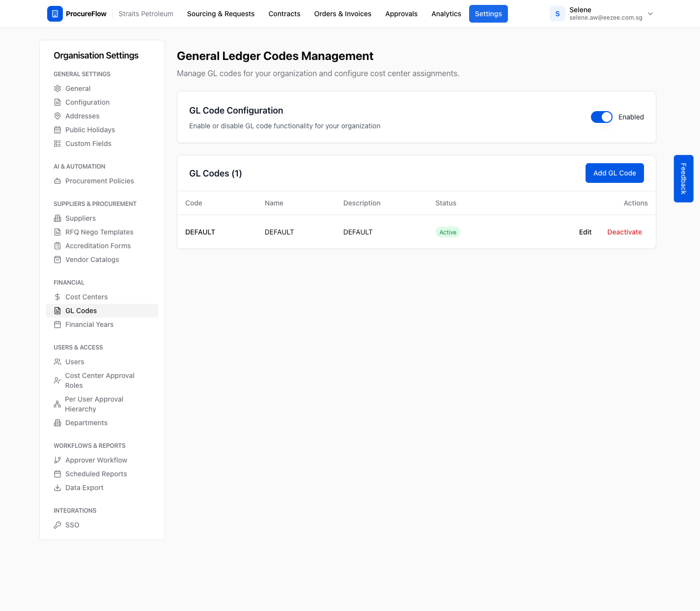
Task: Click the Name column header
Action: tap(274, 203)
